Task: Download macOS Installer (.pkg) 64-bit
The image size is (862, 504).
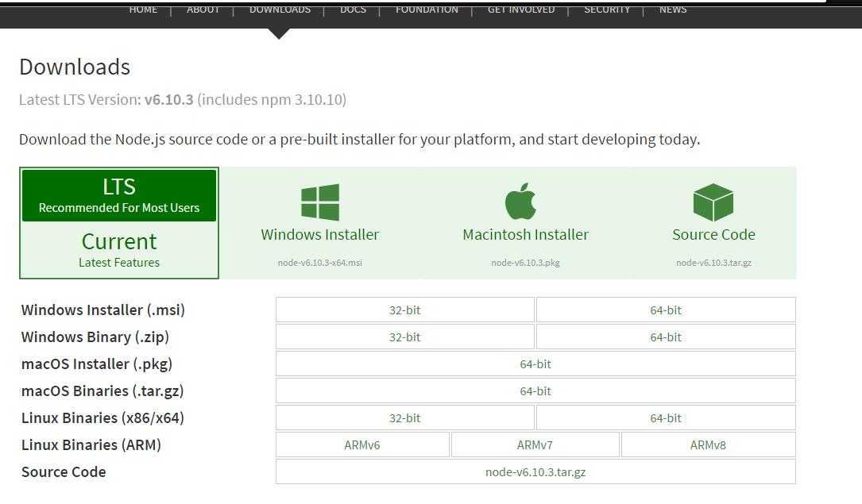Action: (535, 364)
